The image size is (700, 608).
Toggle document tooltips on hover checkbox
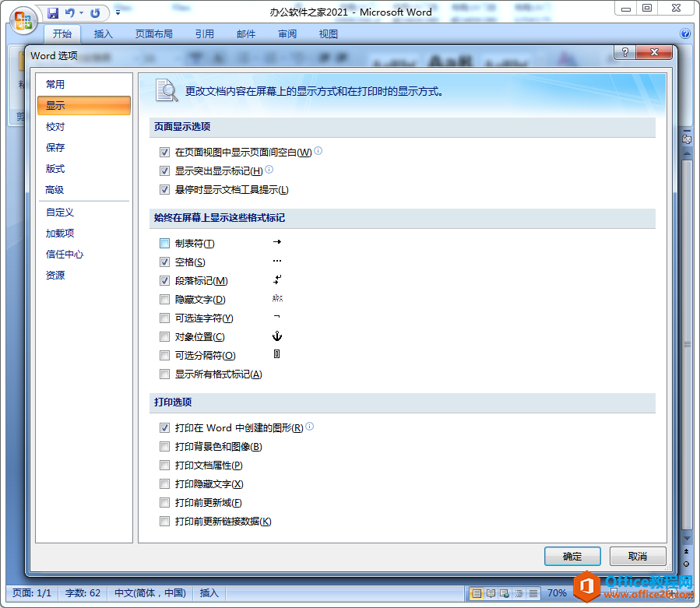pyautogui.click(x=164, y=190)
